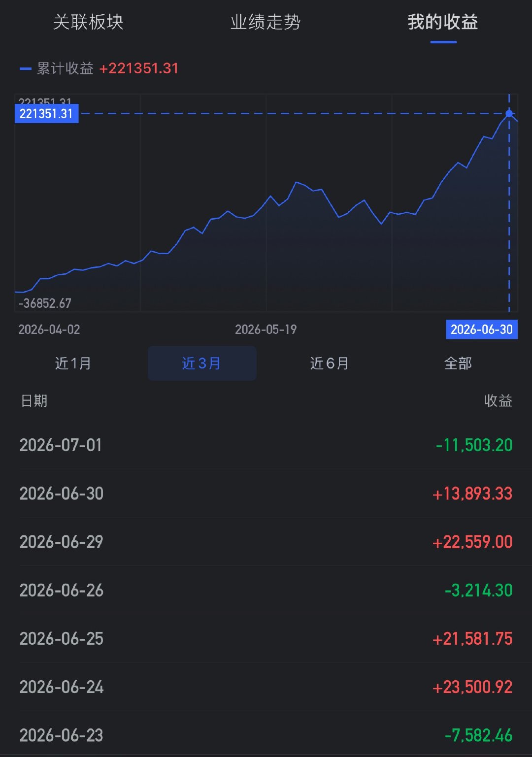Click the 累计收益 legend label
The height and width of the screenshot is (757, 532).
(65, 68)
